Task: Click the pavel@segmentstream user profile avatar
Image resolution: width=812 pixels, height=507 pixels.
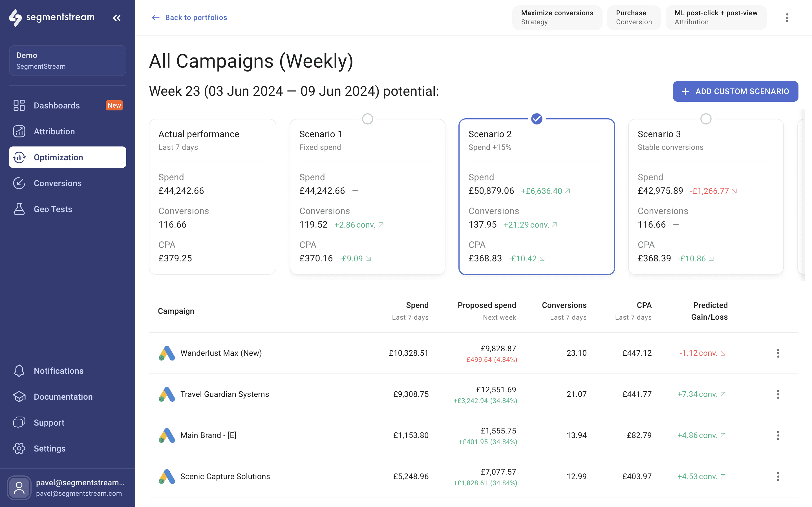Action: tap(19, 488)
